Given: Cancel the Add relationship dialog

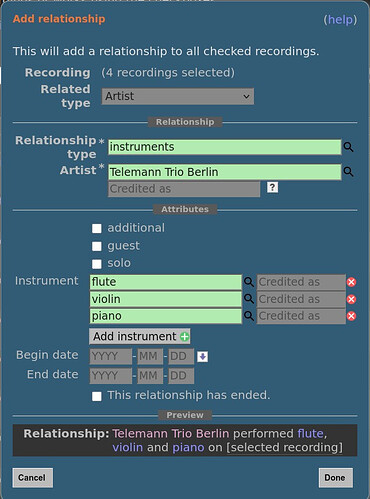Looking at the screenshot, I should click(x=32, y=478).
